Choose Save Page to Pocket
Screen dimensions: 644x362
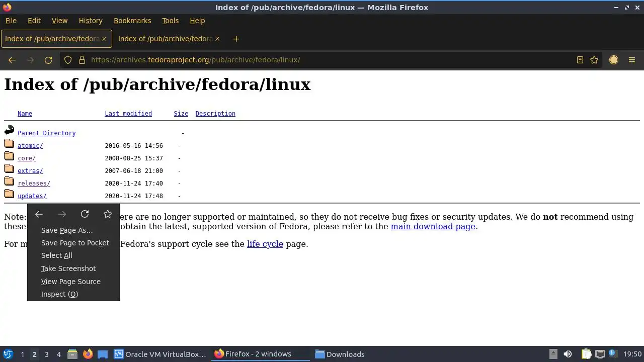pos(73,243)
